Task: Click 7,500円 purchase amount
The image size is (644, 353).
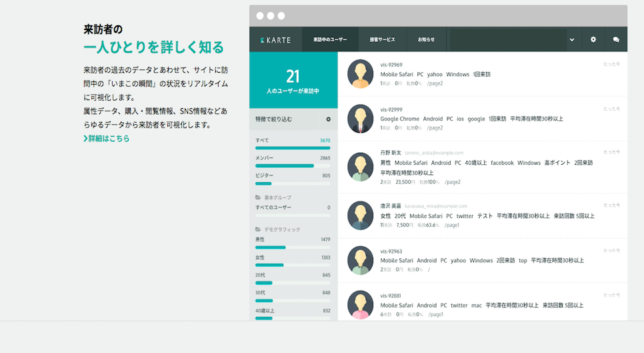Action: click(405, 225)
